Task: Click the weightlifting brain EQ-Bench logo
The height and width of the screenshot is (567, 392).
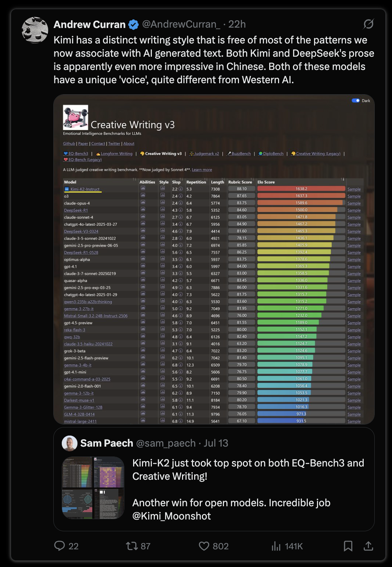Action: click(75, 117)
